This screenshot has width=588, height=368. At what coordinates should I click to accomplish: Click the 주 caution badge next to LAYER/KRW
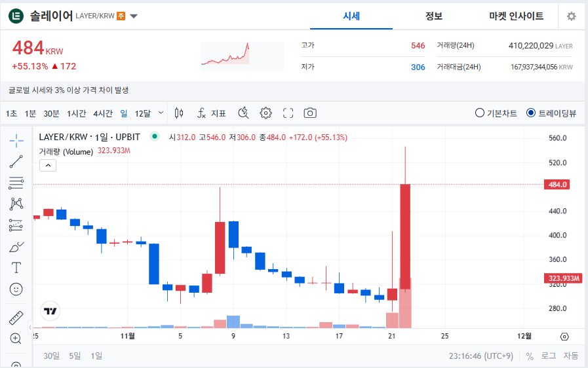click(121, 16)
